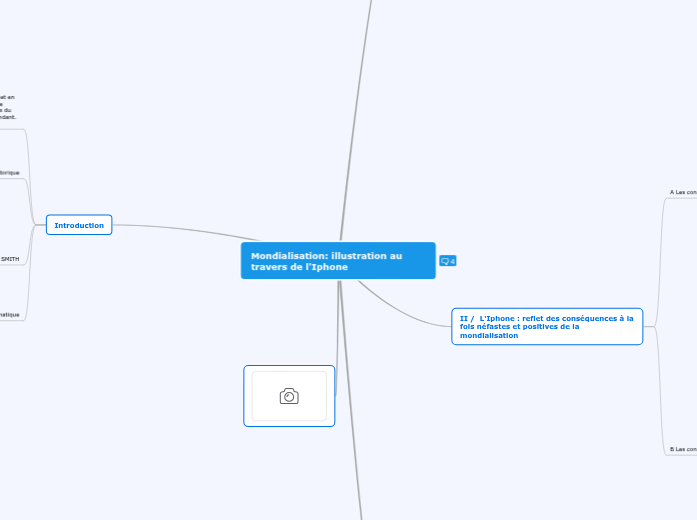Screen dimensions: 697x520
Task: Select the Introduction branch node
Action: tap(79, 225)
